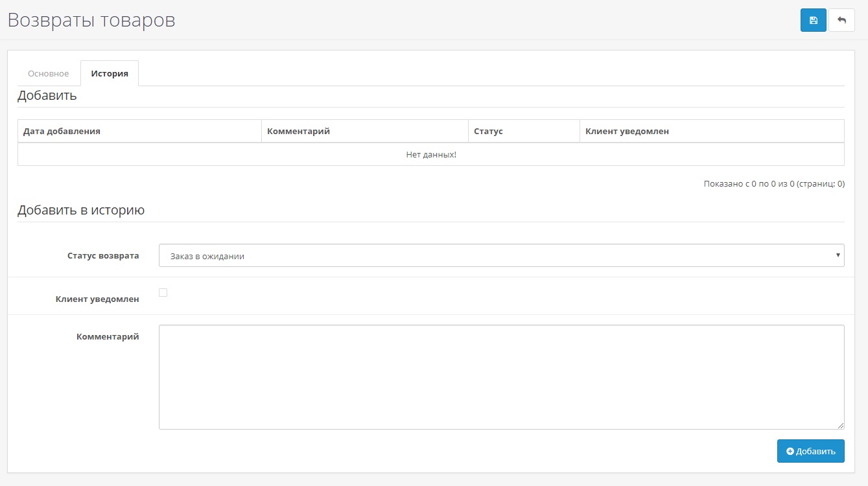The image size is (868, 486).
Task: Click the Статус column header
Action: [488, 131]
